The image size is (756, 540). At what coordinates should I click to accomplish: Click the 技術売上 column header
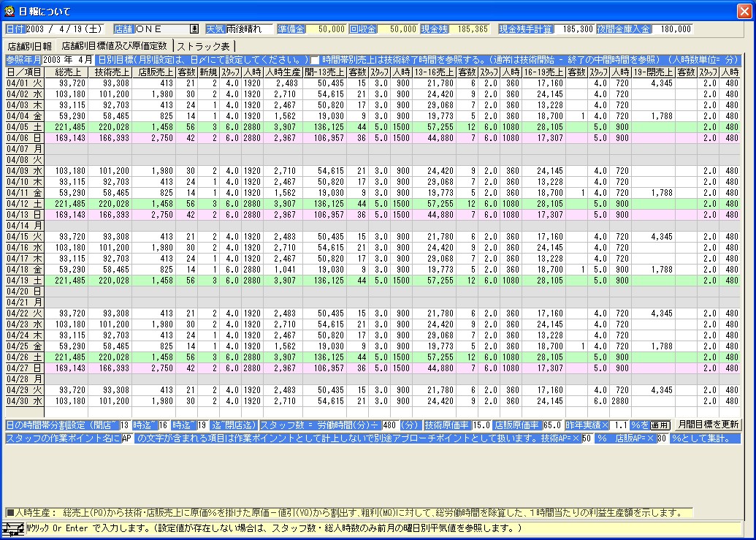[x=110, y=72]
